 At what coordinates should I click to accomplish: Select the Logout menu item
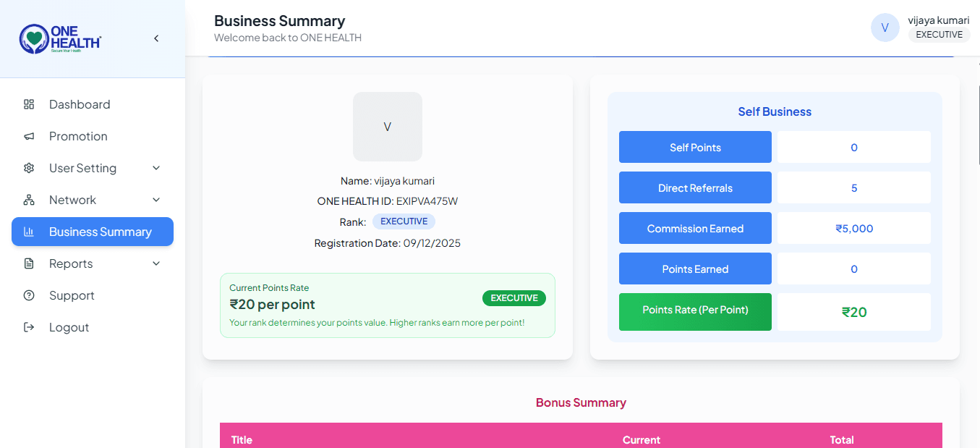pos(93,327)
